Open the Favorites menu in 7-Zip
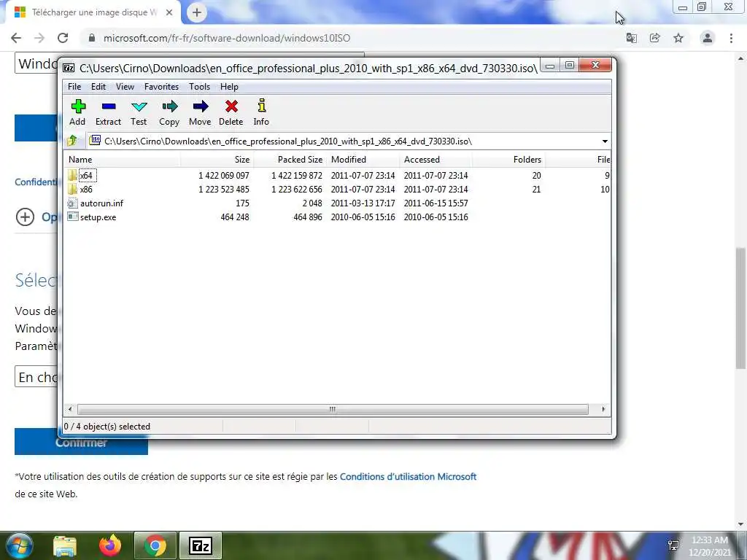This screenshot has height=560, width=747. click(161, 87)
